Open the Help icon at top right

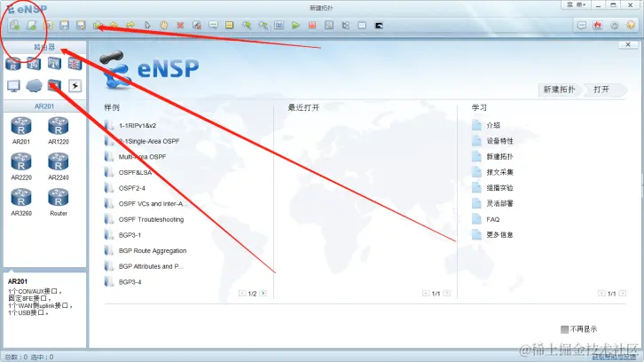coord(631,26)
